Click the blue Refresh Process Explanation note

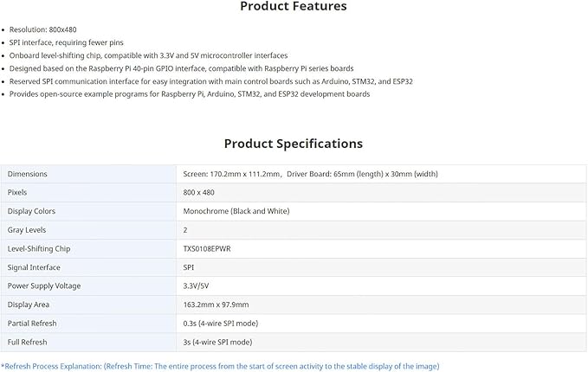(220, 367)
